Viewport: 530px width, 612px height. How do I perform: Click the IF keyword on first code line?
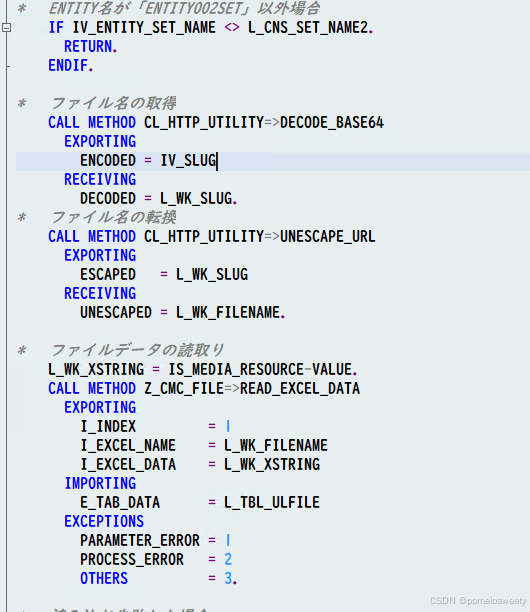pos(55,27)
